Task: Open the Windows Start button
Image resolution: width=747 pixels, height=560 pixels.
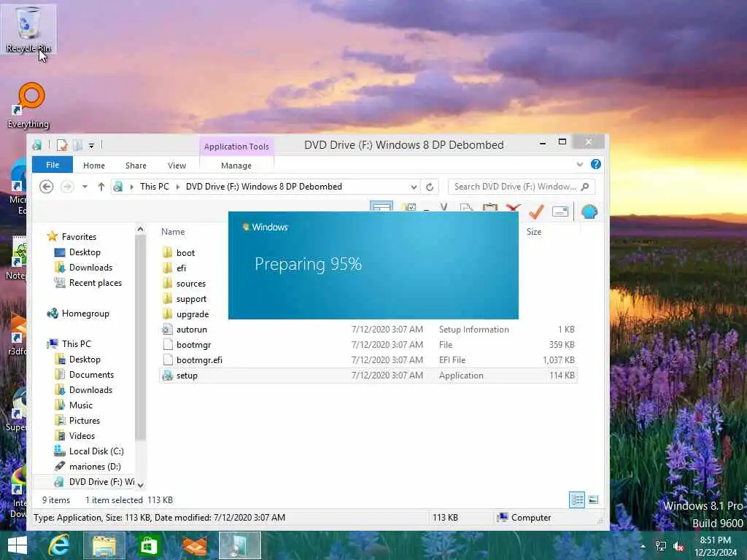Action: 18,545
